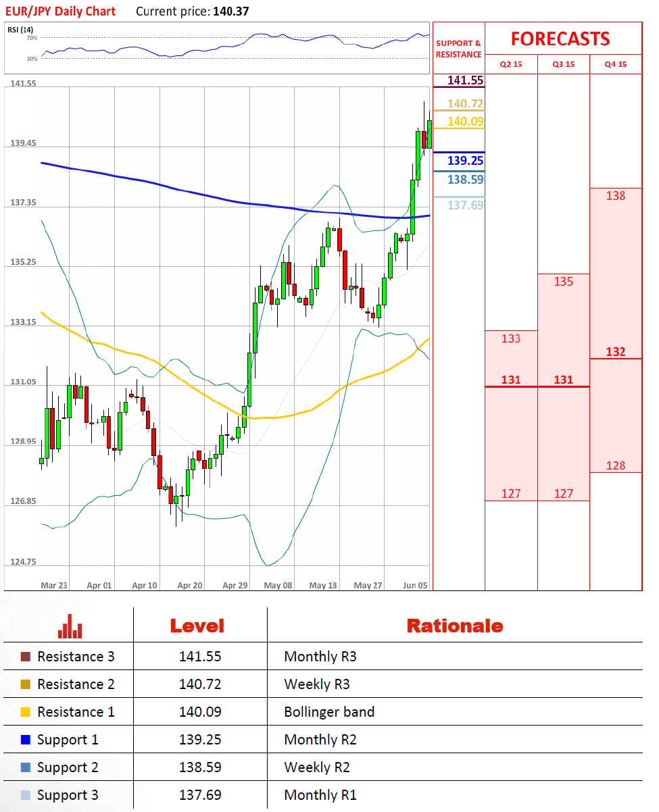Click the RSI '30%' level label
Viewport: 659px width, 812px height.
[x=32, y=59]
